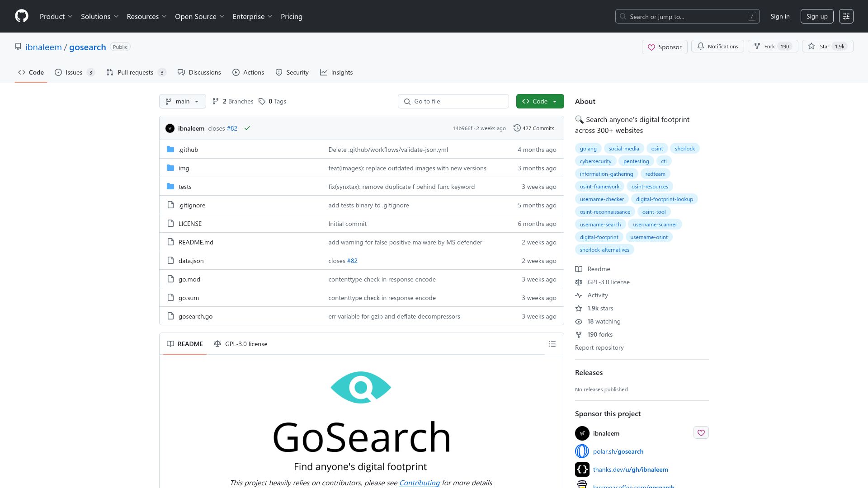The width and height of the screenshot is (868, 488).
Task: Click the img folder icon
Action: coord(170,168)
